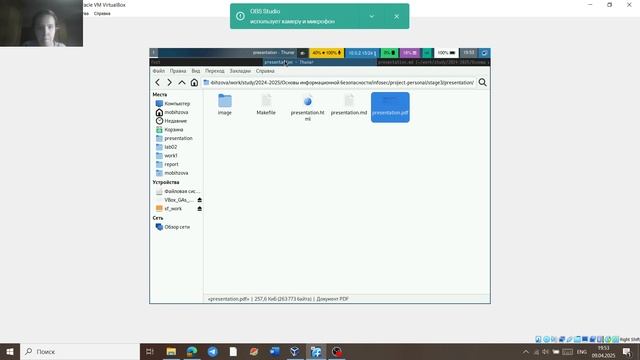640x360 pixels.
Task: Open Task View on taskbar
Action: (x=150, y=351)
